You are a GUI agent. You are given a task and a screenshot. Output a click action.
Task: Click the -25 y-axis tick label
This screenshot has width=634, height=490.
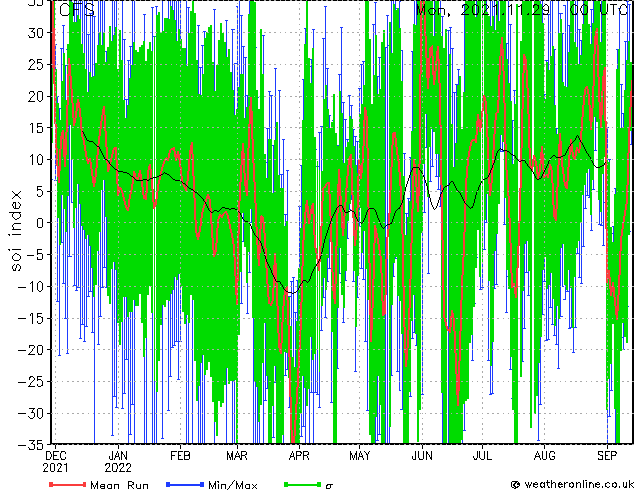pos(31,381)
